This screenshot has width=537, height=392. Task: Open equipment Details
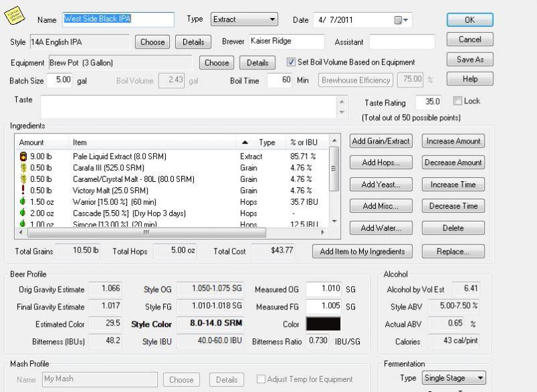[x=258, y=63]
